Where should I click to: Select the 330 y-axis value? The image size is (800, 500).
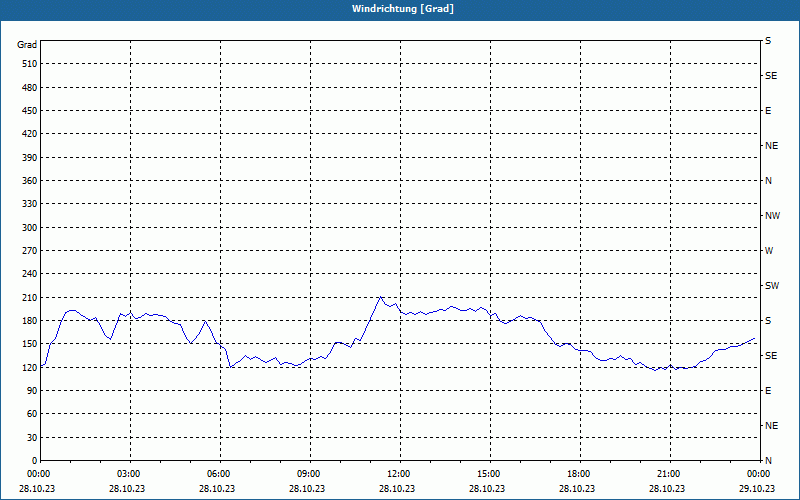pos(30,204)
